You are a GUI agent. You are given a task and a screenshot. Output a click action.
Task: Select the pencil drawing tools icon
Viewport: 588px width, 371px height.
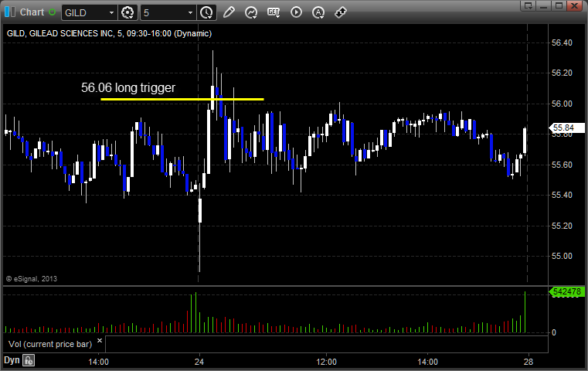pos(229,12)
